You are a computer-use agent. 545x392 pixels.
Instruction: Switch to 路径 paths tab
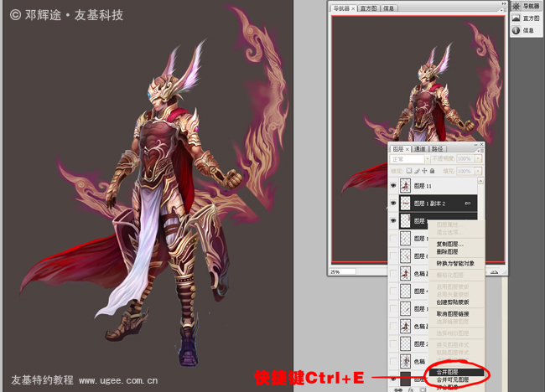pos(437,149)
